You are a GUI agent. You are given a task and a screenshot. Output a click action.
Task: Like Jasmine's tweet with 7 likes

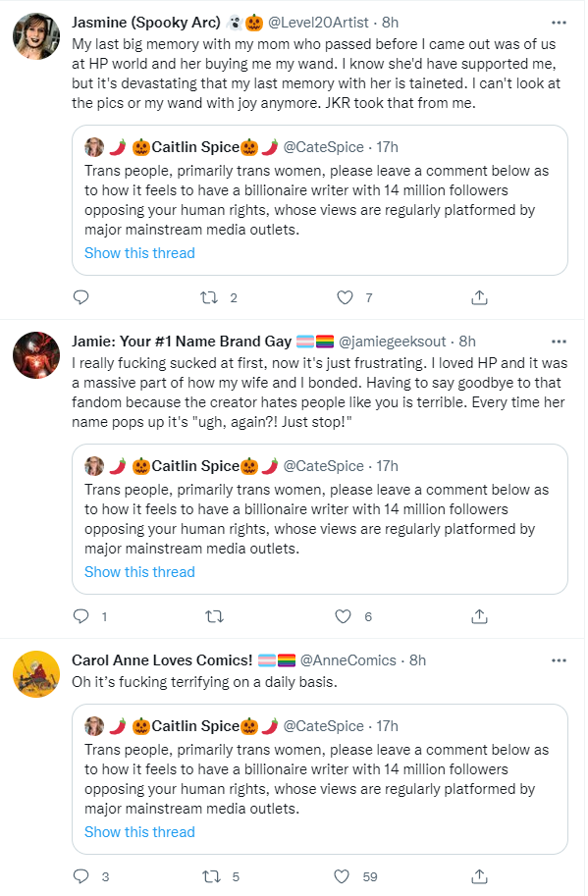click(x=346, y=298)
